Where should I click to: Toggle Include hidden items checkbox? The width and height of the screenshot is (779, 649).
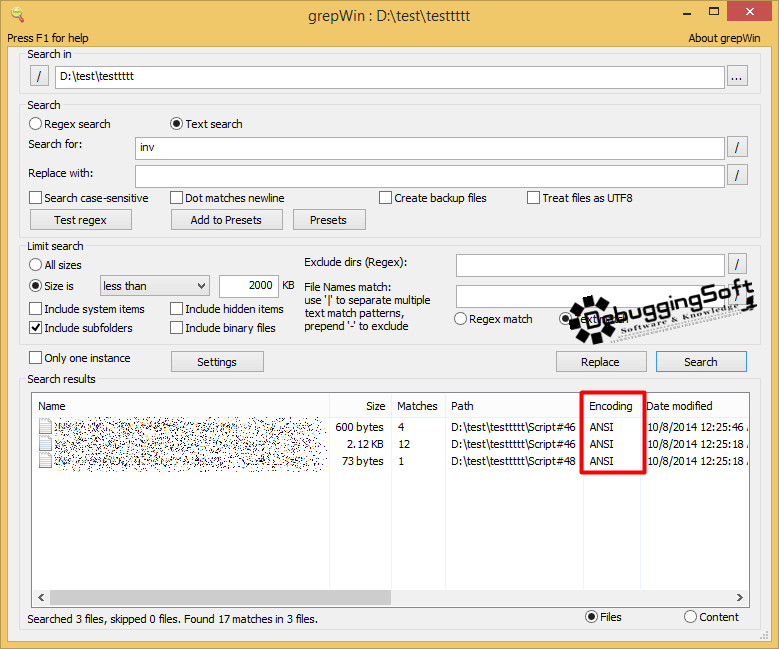(x=176, y=309)
